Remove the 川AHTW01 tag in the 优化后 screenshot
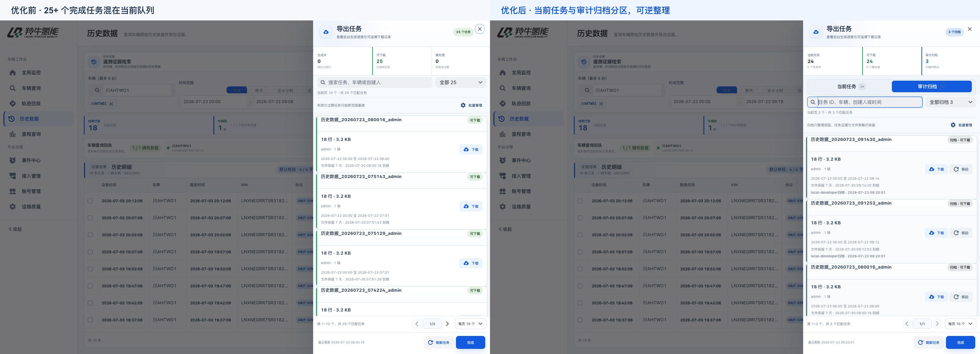Viewport: 980px width, 354px height. click(x=602, y=103)
